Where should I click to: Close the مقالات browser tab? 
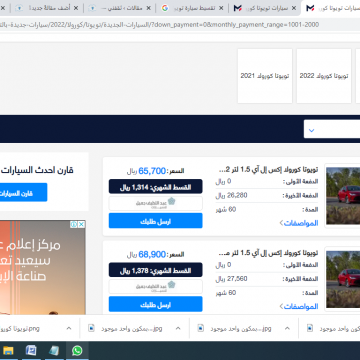tap(148, 8)
